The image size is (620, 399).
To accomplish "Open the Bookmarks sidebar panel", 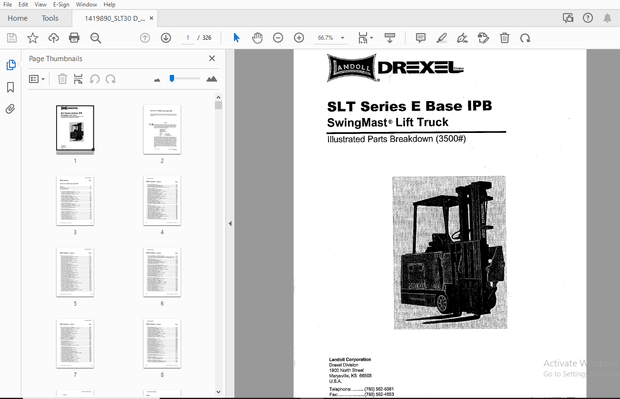I will 11,87.
